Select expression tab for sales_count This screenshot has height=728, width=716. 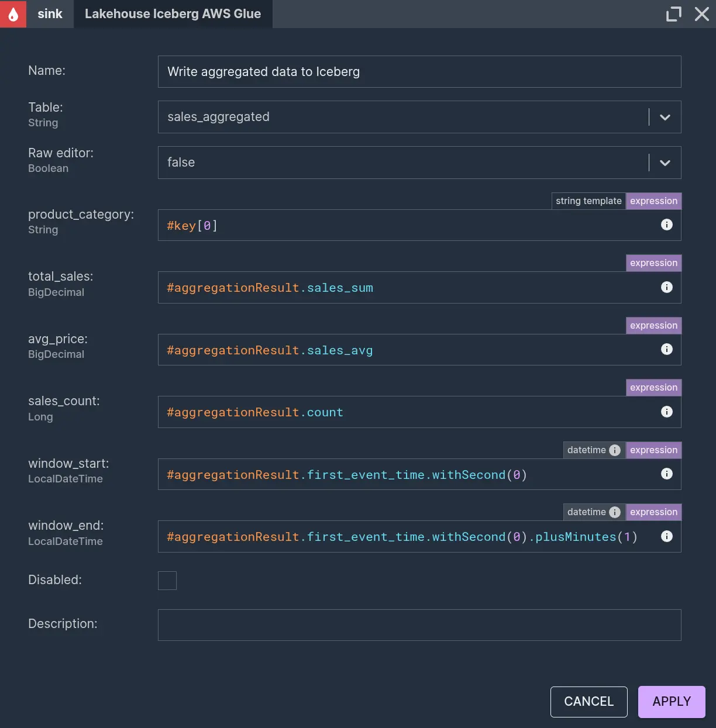click(654, 388)
